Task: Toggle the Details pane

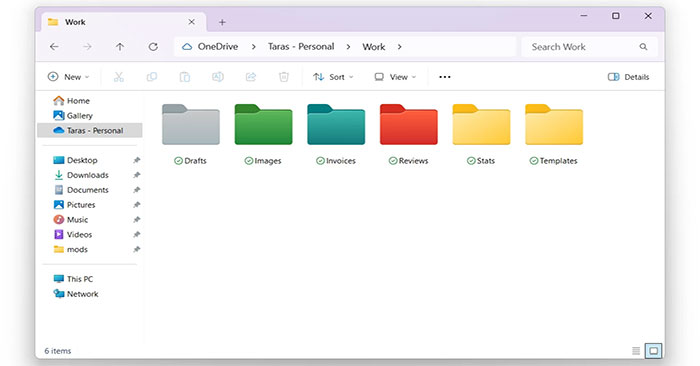Action: 628,77
